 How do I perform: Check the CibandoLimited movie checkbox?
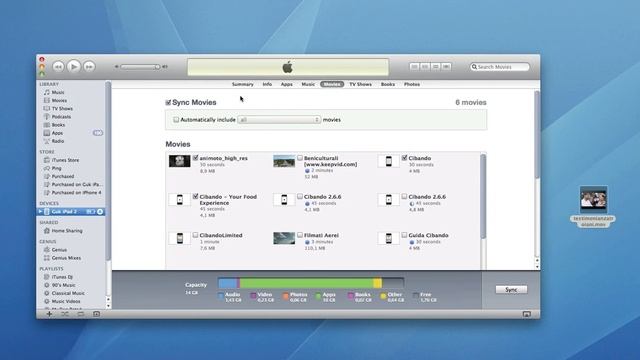tap(196, 235)
